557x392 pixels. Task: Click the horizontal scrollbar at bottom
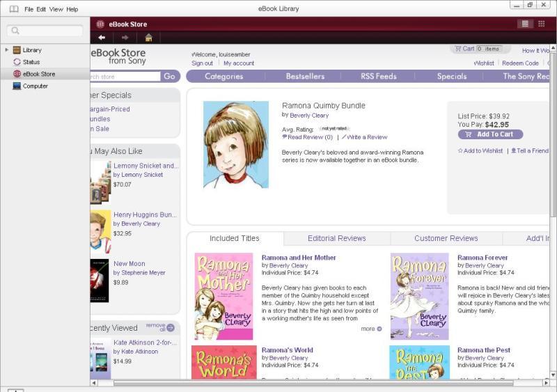pos(313,383)
